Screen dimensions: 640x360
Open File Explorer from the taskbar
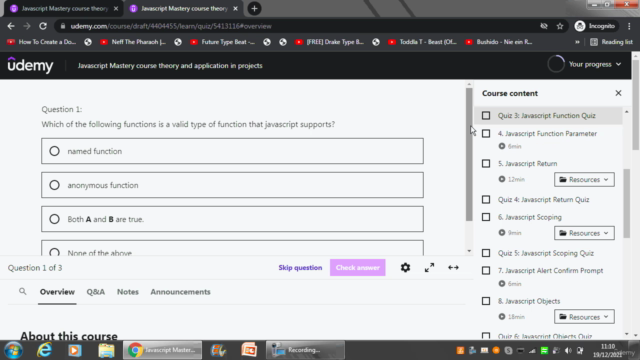coord(106,350)
